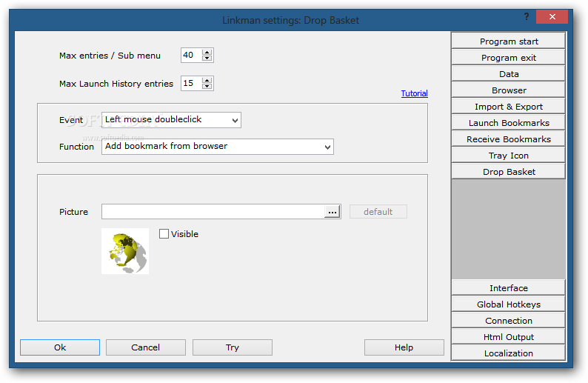588x383 pixels.
Task: Open Localization settings
Action: [x=508, y=353]
